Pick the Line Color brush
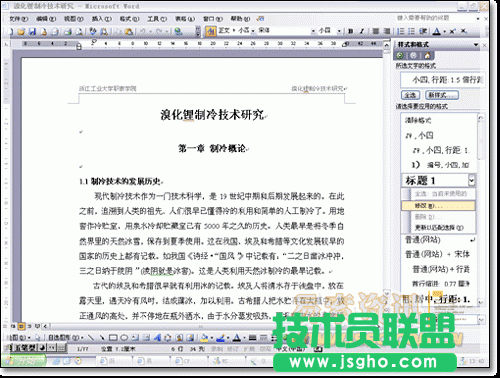The image size is (500, 378). [220, 338]
